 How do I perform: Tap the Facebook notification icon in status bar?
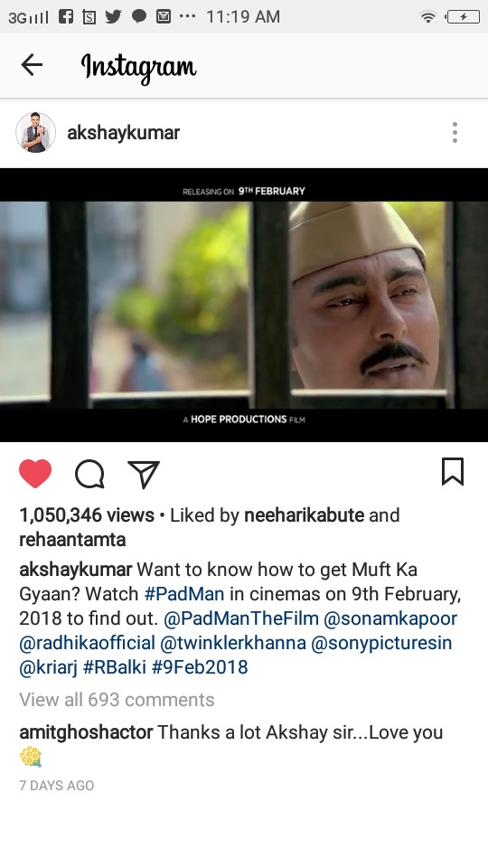[x=66, y=16]
